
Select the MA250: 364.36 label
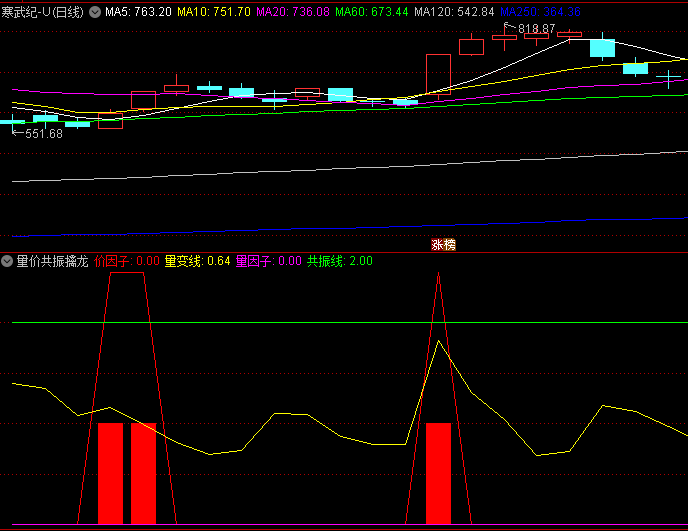pyautogui.click(x=540, y=12)
